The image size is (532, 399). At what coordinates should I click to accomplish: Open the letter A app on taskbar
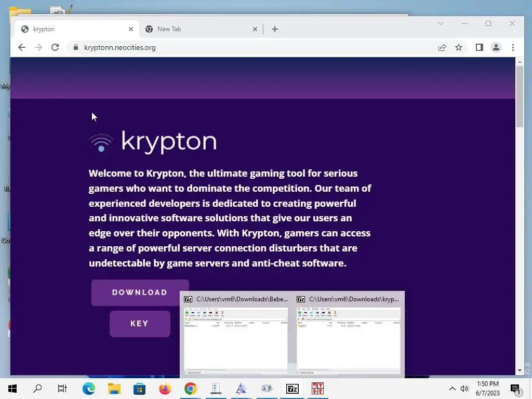[241, 389]
